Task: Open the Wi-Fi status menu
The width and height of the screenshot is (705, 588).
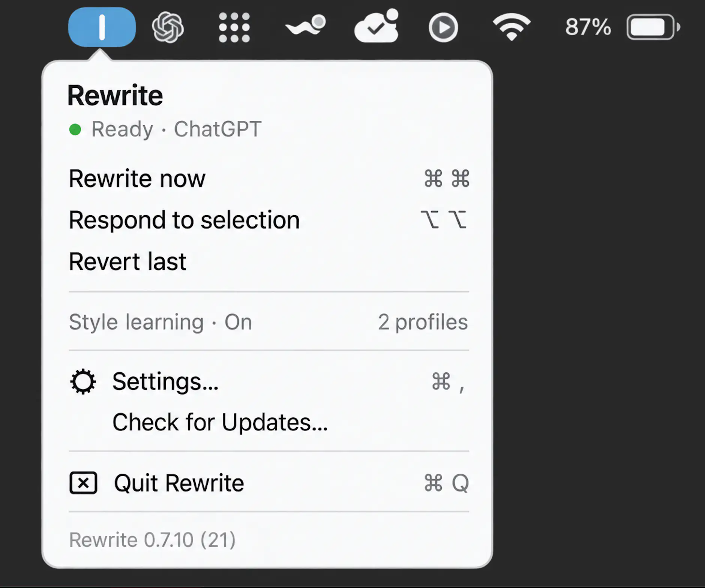Action: coord(511,27)
